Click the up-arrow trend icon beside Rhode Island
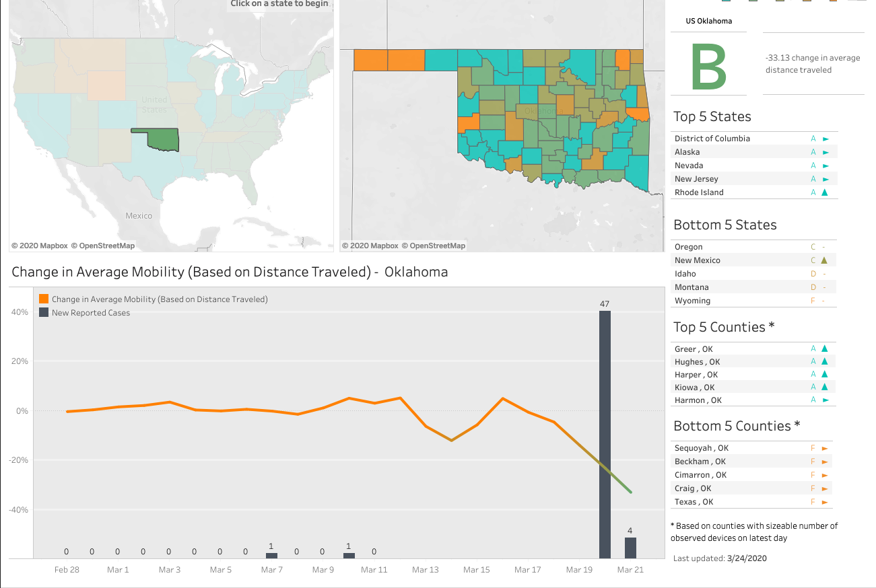The image size is (876, 588). click(827, 192)
